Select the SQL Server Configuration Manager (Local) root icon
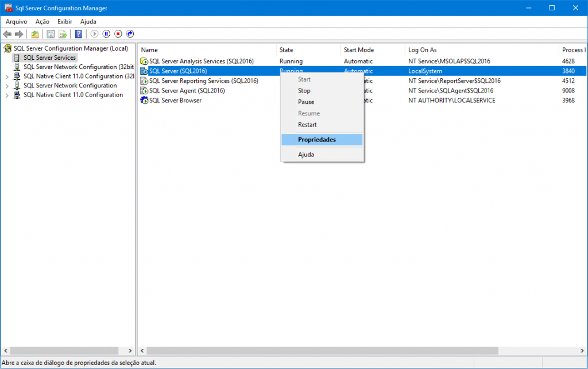 point(7,48)
